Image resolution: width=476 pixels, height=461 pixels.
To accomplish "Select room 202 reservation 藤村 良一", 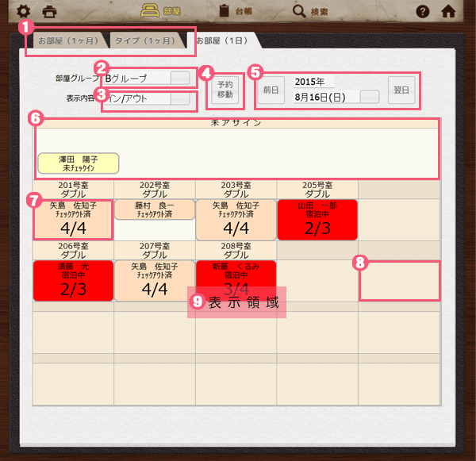I will tap(154, 209).
